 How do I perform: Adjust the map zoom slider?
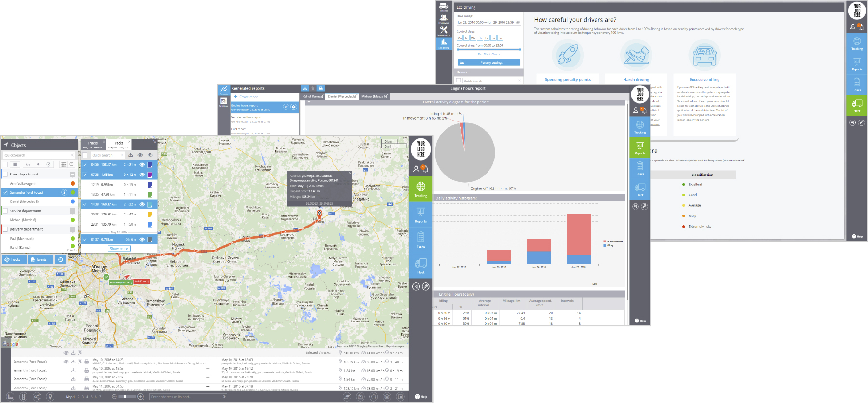[x=127, y=397]
